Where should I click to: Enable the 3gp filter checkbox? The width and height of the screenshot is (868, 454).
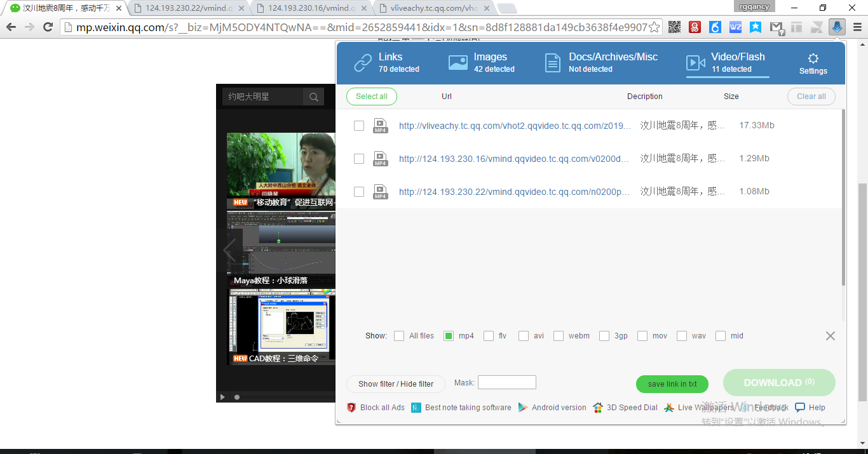tap(604, 336)
